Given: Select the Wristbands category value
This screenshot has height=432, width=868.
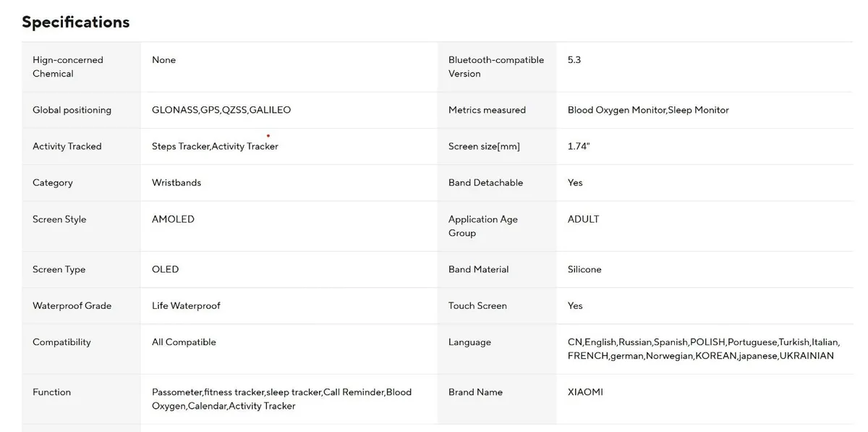Looking at the screenshot, I should [x=176, y=182].
